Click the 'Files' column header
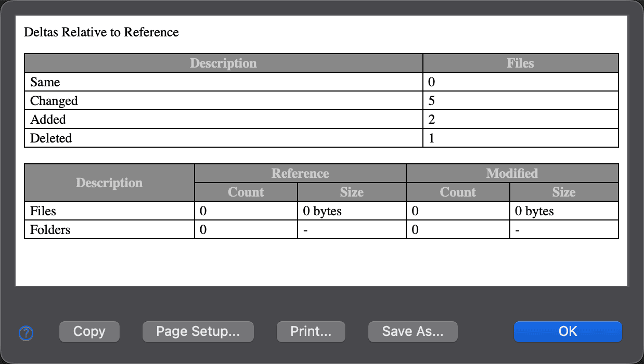 pyautogui.click(x=521, y=63)
